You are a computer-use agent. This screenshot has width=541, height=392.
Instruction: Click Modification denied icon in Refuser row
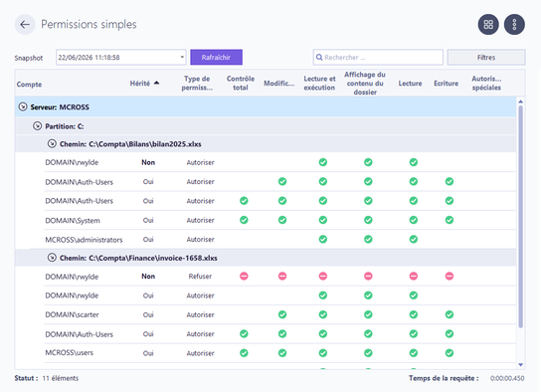(282, 276)
